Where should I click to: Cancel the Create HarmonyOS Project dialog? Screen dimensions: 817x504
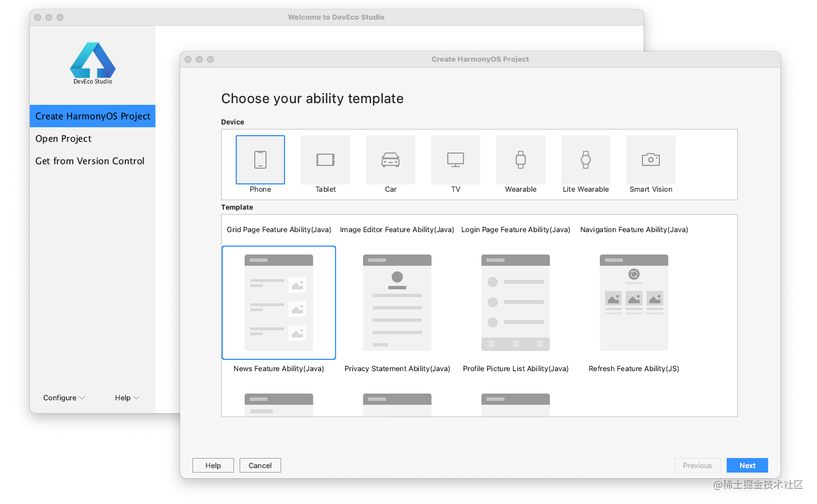pos(260,465)
